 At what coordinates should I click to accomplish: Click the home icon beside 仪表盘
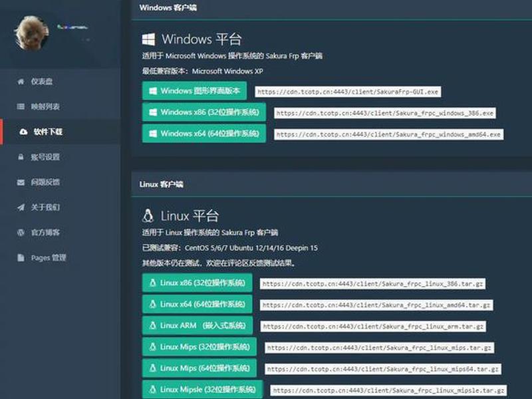pyautogui.click(x=21, y=81)
